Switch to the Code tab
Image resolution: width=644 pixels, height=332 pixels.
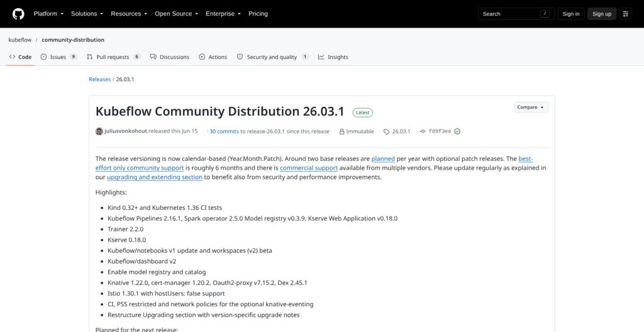tap(20, 57)
